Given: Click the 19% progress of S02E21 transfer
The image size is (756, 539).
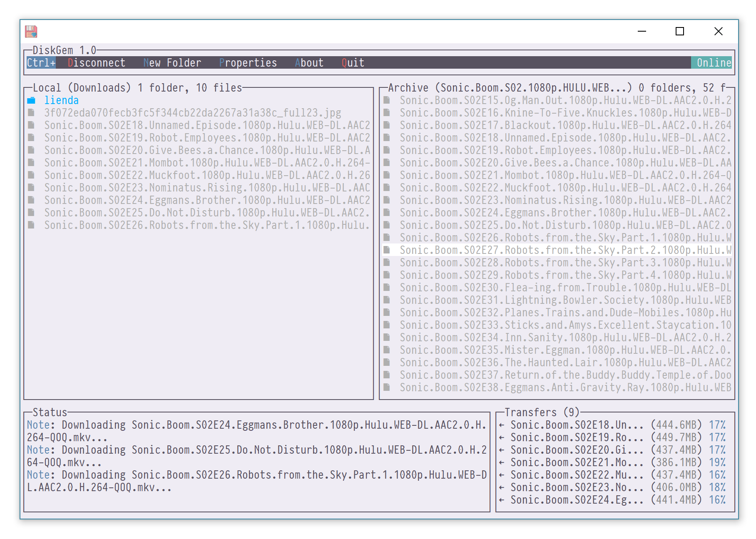Looking at the screenshot, I should pos(717,462).
